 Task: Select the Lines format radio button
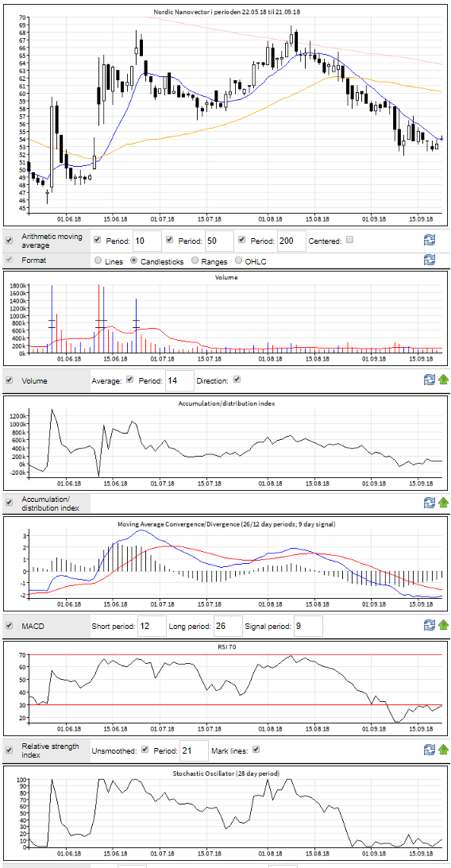point(98,260)
